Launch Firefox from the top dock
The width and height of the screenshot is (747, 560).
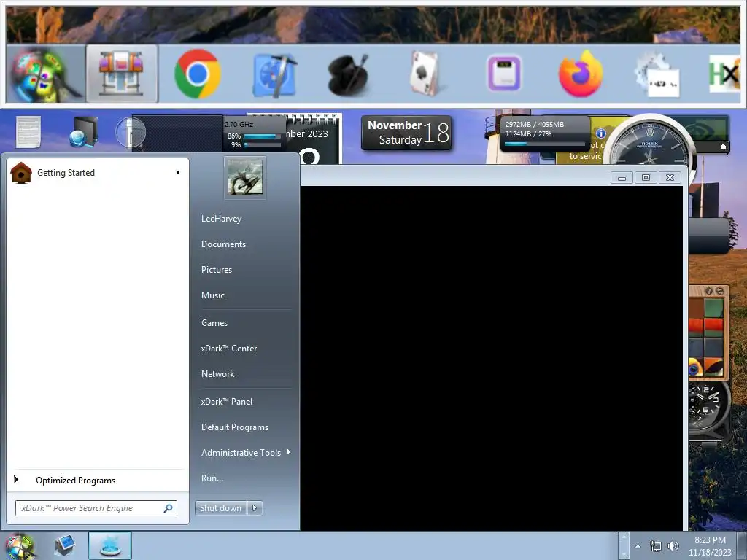tap(581, 74)
